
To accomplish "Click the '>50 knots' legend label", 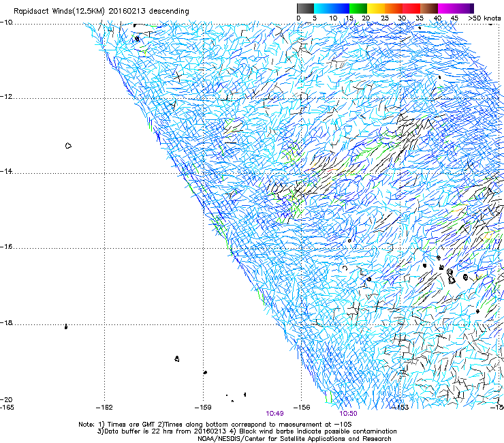I will click(484, 18).
